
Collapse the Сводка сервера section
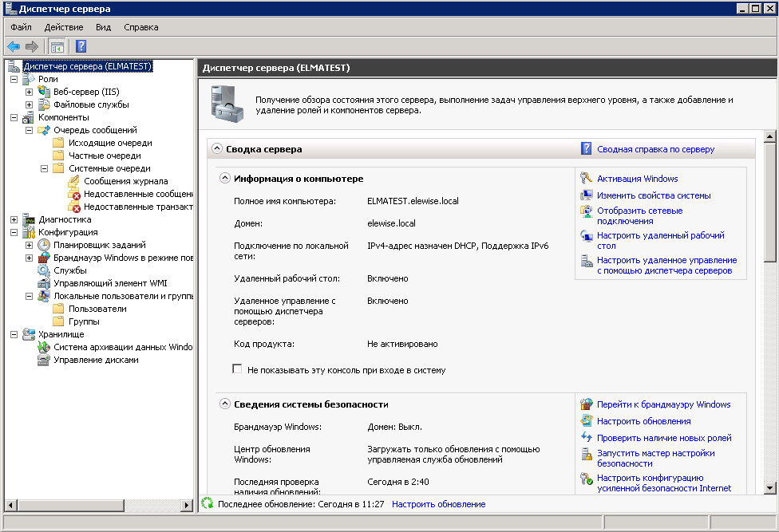[216, 148]
